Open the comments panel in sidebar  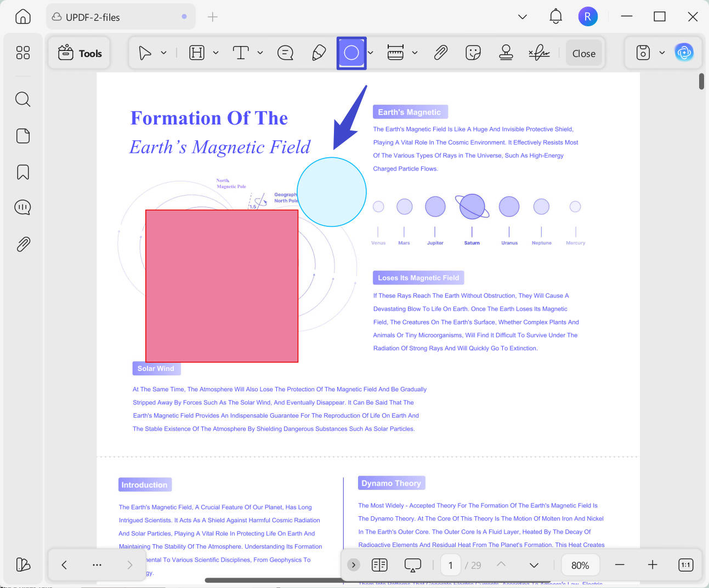tap(22, 207)
